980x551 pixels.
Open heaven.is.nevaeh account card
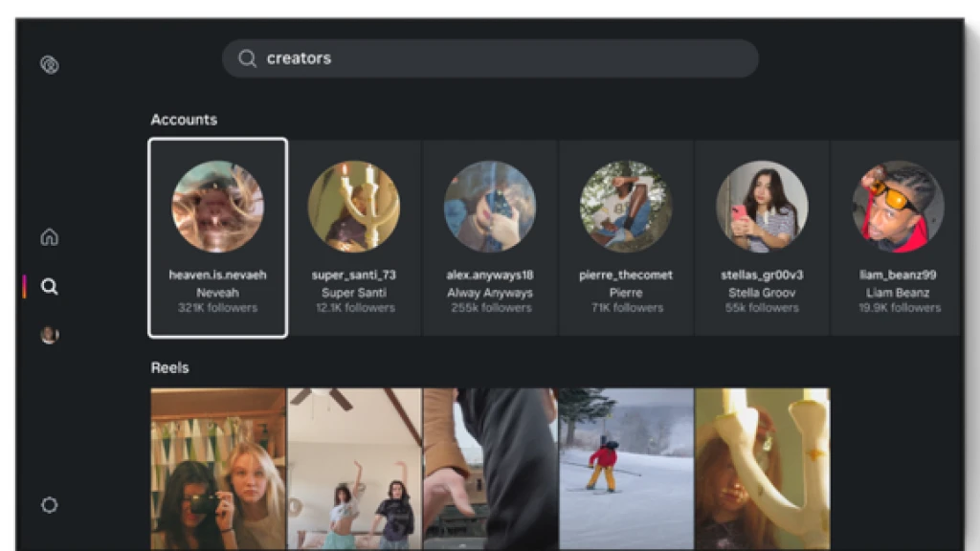(x=217, y=238)
